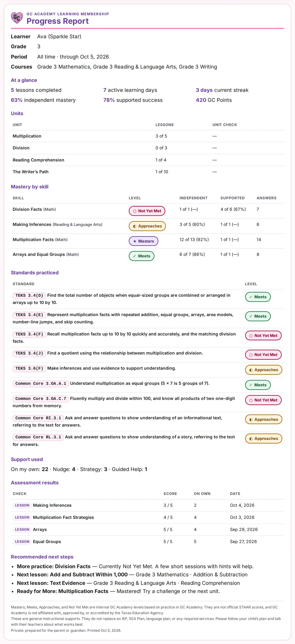Click 'Next lesson: Add and Subtract Within 1,000'
This screenshot has width=295, height=644.
point(72,574)
